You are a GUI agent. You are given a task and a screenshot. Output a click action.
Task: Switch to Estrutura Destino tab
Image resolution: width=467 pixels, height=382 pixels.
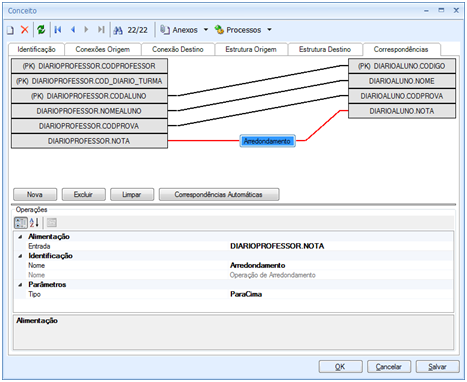[325, 49]
